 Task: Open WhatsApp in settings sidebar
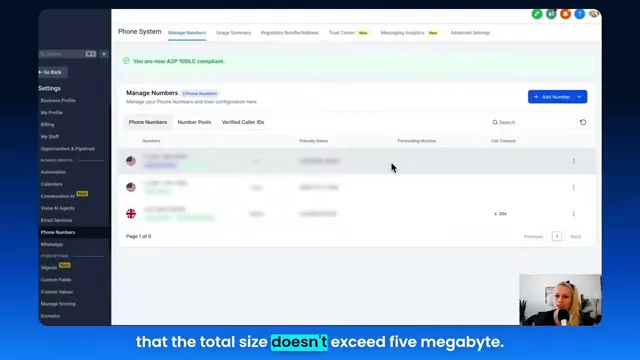coord(52,244)
